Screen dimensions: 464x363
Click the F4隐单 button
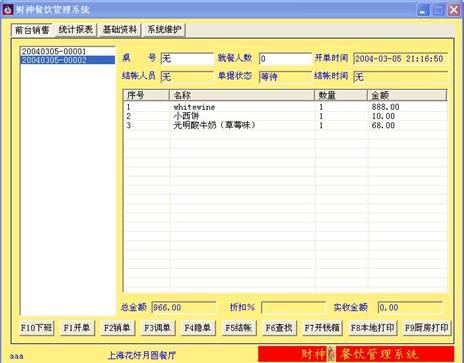click(x=198, y=328)
